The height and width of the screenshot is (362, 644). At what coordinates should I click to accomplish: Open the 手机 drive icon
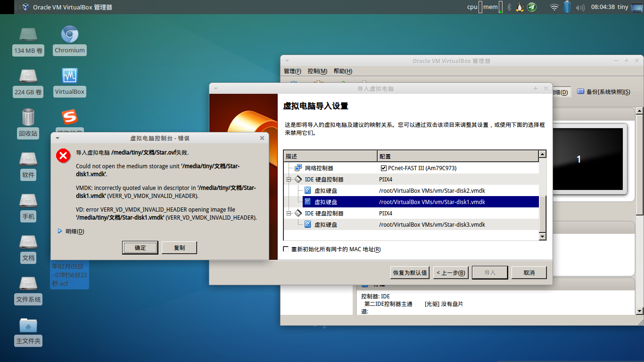pyautogui.click(x=28, y=200)
